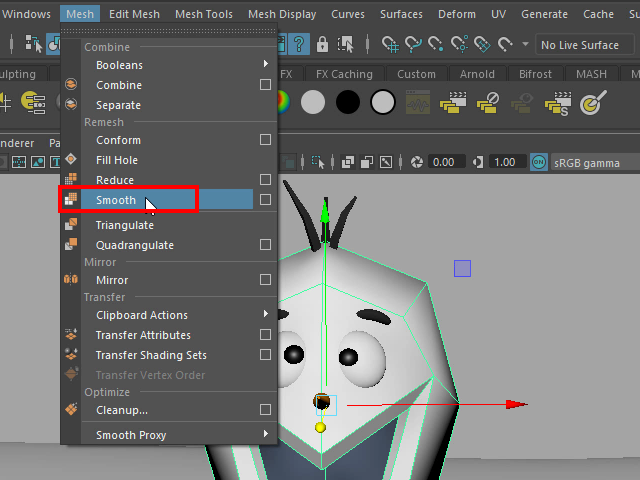Open the Smooth option box

(x=265, y=200)
